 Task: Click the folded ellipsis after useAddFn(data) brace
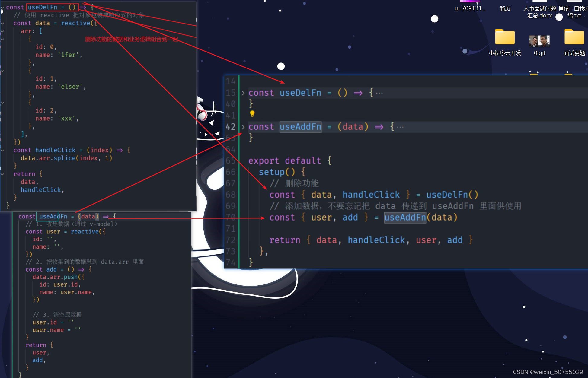400,127
